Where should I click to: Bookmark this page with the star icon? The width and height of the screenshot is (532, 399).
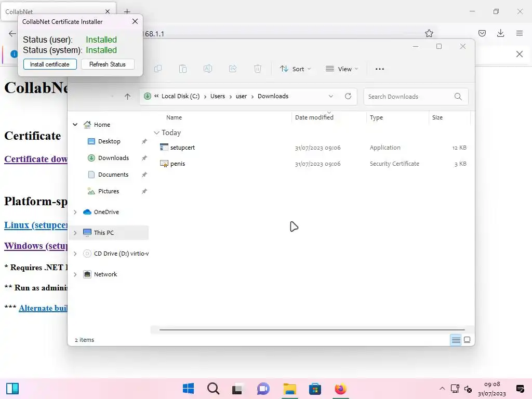click(429, 33)
